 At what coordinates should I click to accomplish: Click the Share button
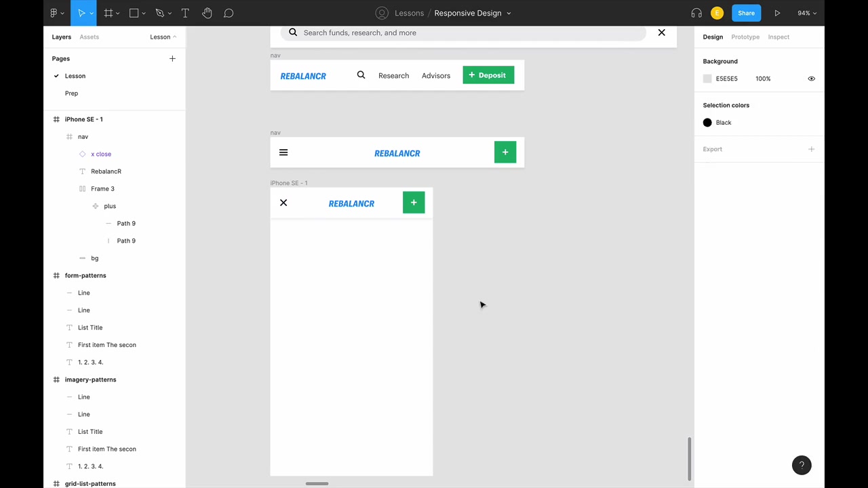click(x=746, y=13)
